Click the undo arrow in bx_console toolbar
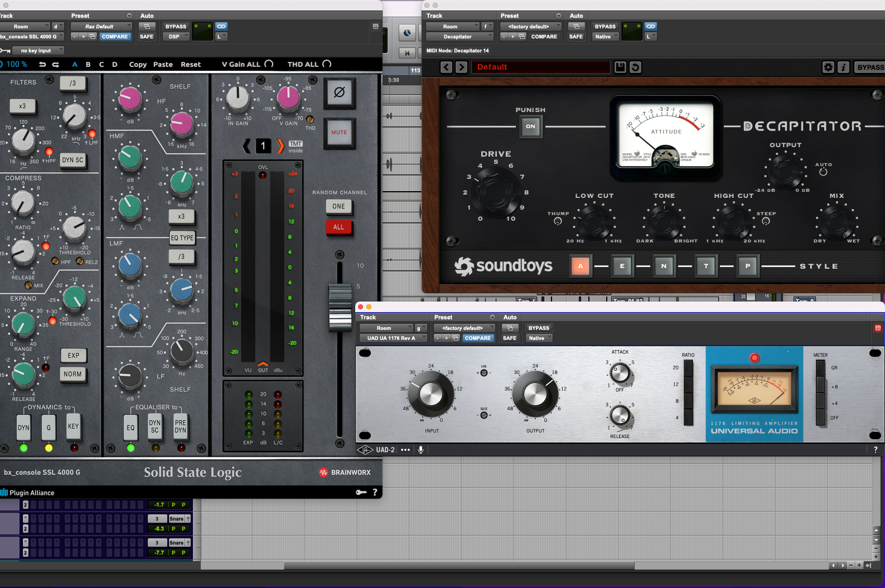885x588 pixels. [x=42, y=64]
